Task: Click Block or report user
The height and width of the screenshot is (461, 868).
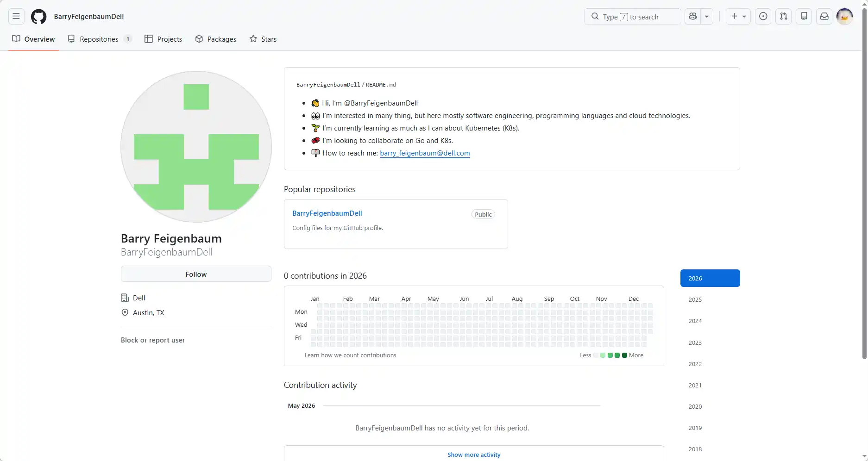Action: (x=153, y=340)
